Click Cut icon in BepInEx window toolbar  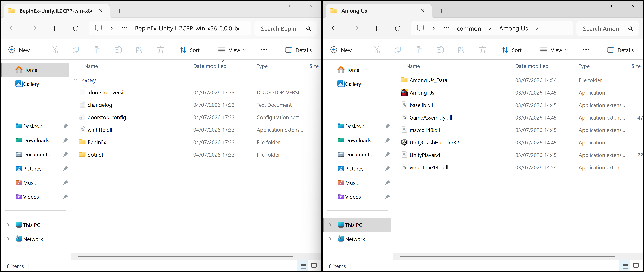click(x=54, y=50)
